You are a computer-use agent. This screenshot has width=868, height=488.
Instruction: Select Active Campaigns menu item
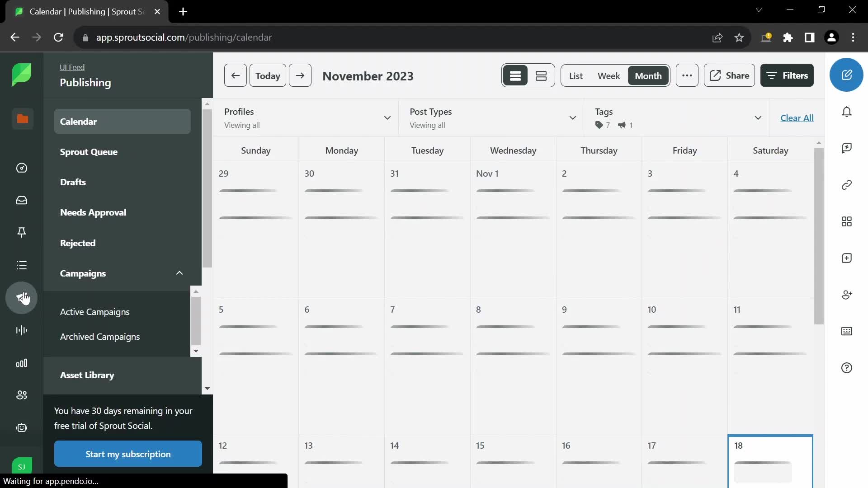95,311
